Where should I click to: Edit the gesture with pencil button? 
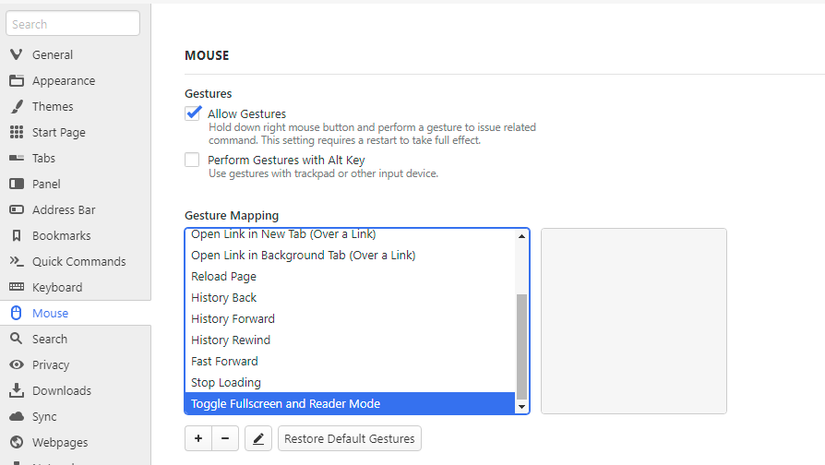pos(258,438)
